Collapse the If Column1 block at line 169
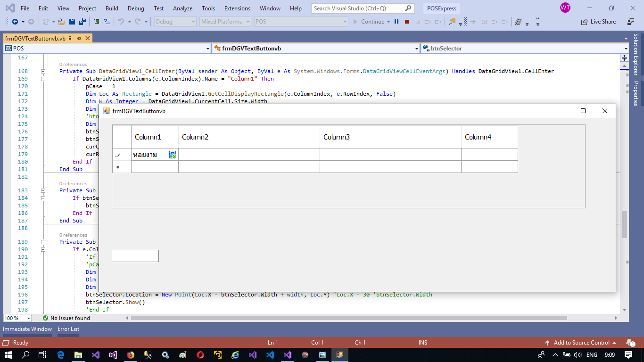Viewport: 644px width, 362px height. (43, 79)
